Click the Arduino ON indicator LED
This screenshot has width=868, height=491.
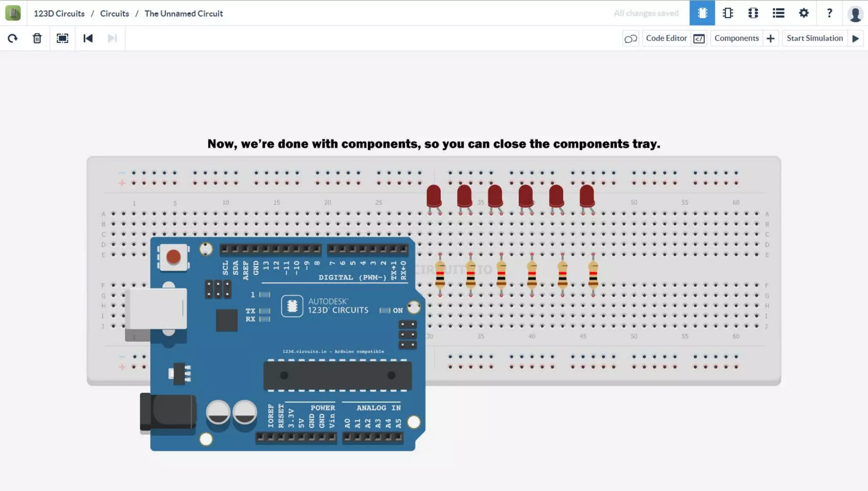click(x=385, y=310)
